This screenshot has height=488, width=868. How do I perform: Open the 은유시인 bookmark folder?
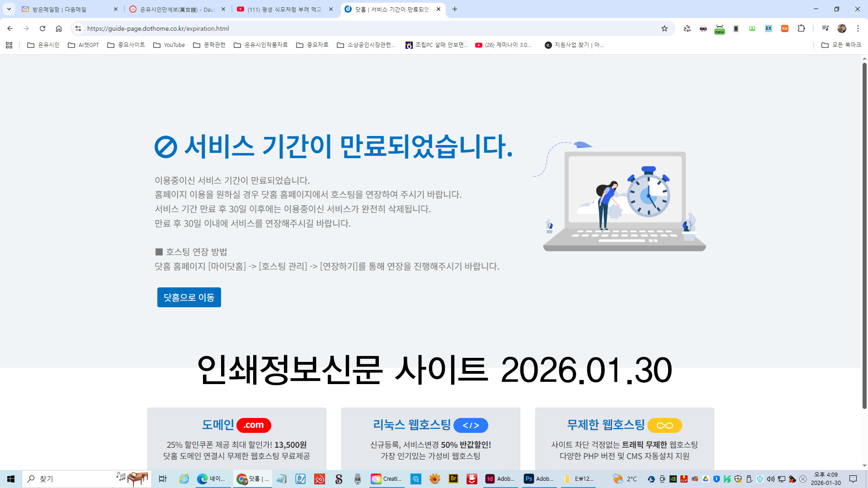pyautogui.click(x=43, y=45)
